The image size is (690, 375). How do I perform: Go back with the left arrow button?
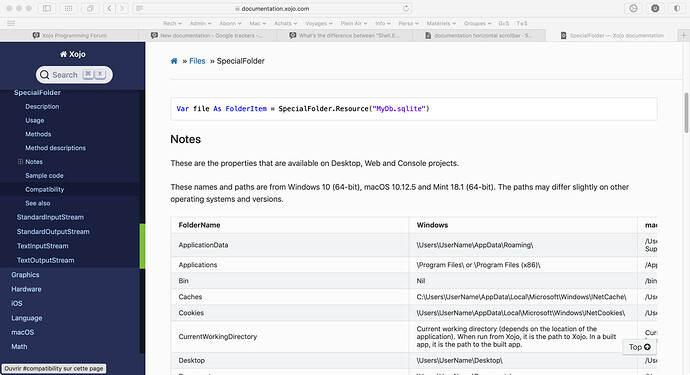[110, 8]
